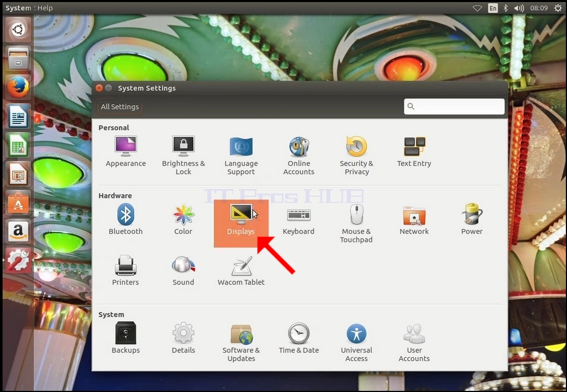Open Universal Access settings

(356, 342)
